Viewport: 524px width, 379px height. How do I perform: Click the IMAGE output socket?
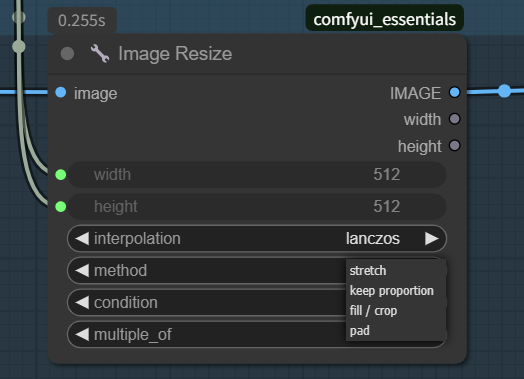[454, 93]
